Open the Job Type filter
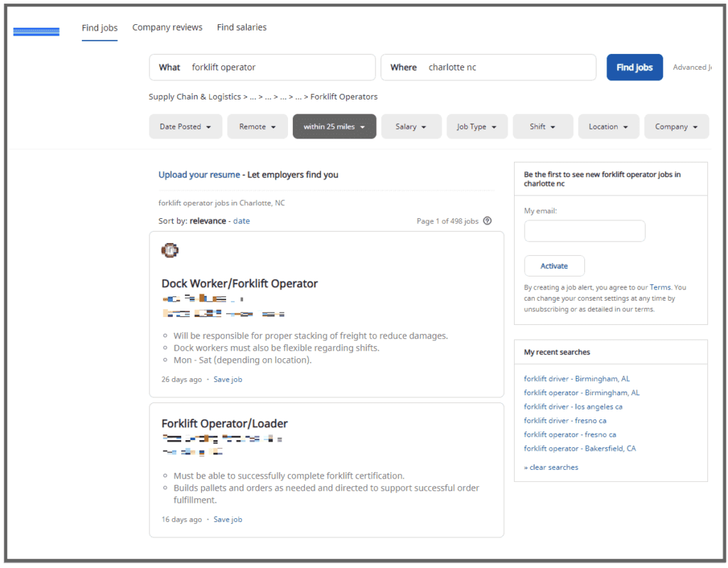Viewport: 728px width, 568px height. click(x=477, y=127)
